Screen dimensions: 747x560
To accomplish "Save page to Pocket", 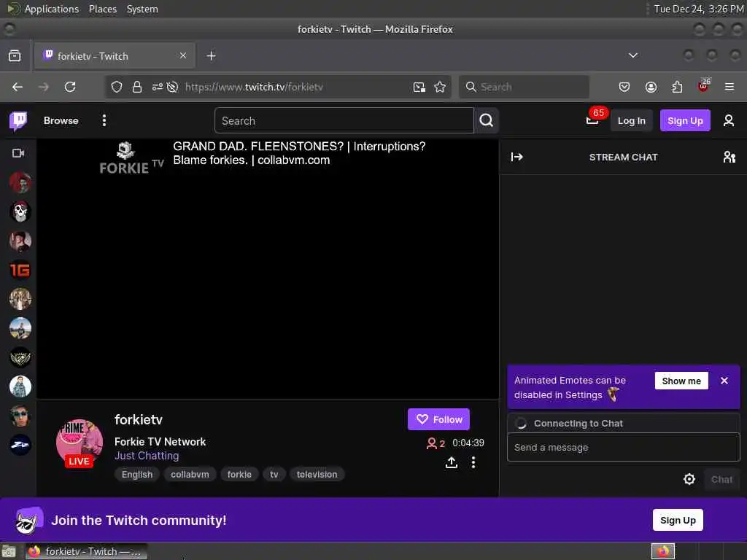I will 624,87.
